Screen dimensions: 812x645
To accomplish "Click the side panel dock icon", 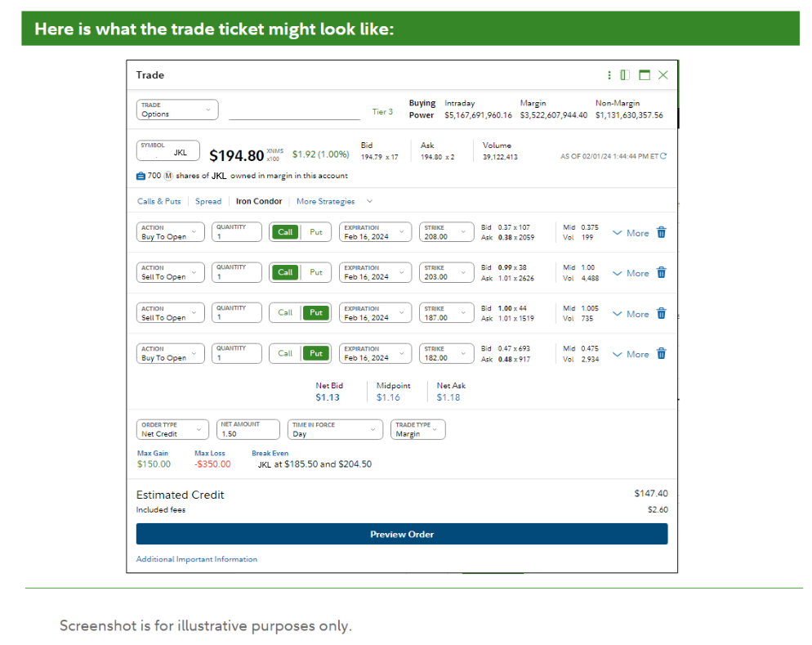I will point(625,75).
